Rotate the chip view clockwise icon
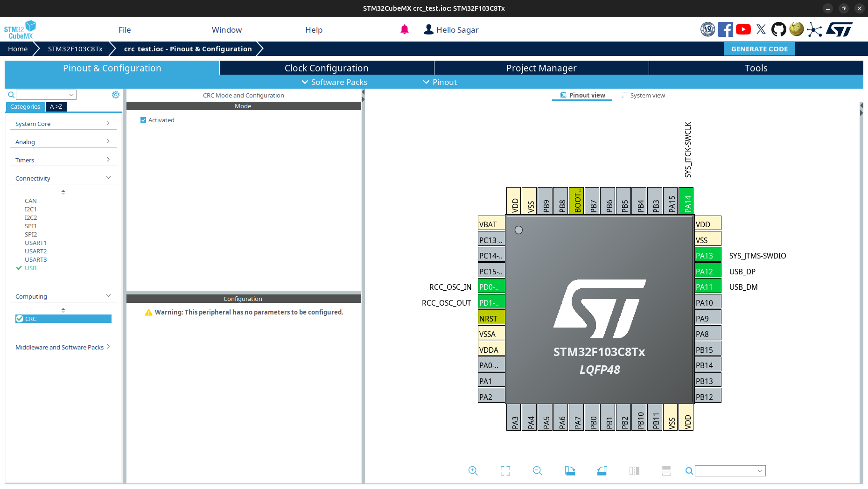Image resolution: width=868 pixels, height=489 pixels. [x=570, y=471]
